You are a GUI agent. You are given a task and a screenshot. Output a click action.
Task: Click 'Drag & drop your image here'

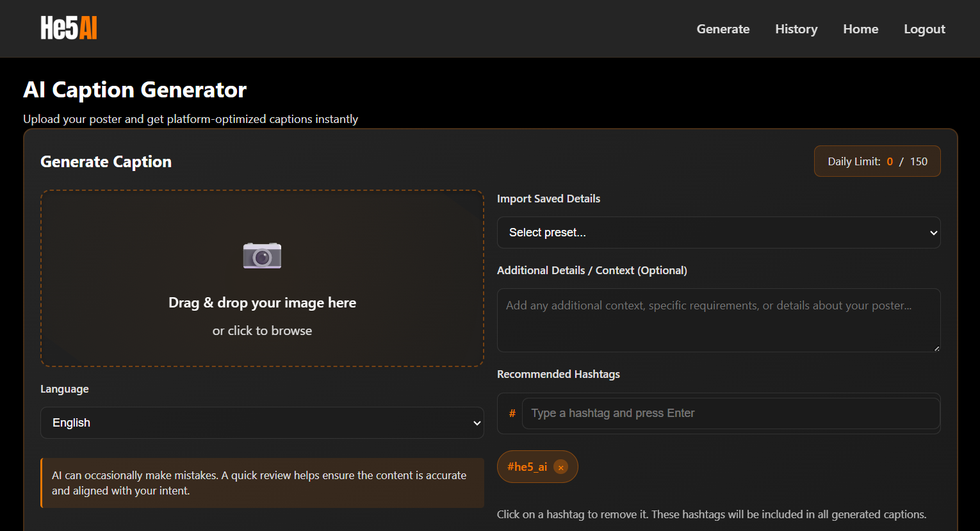point(262,303)
